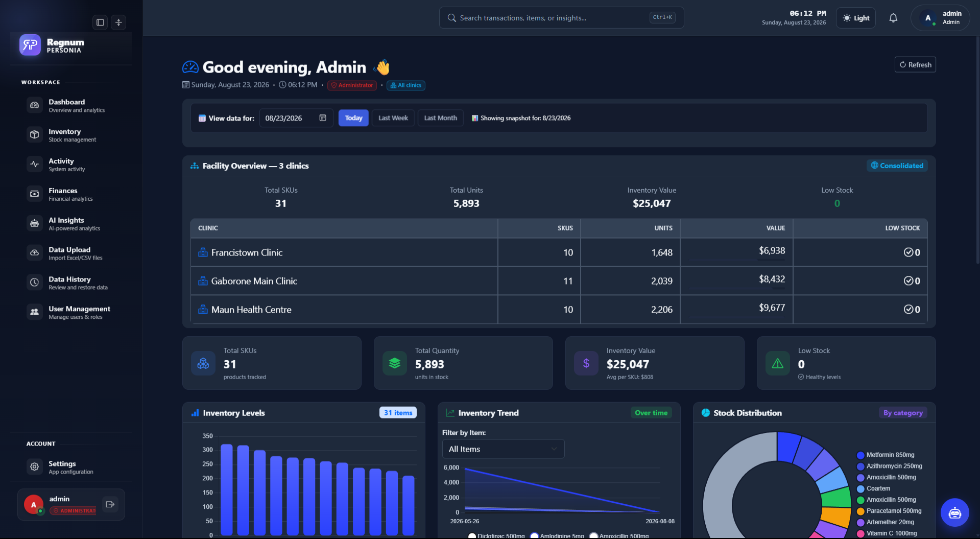Screen dimensions: 980x539
Task: Open User Management page
Action: [71, 312]
